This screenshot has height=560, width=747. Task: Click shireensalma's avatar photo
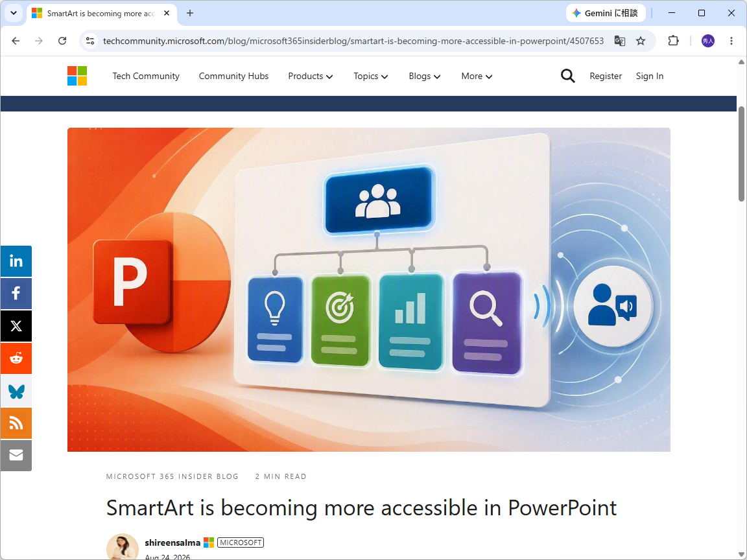click(x=123, y=546)
